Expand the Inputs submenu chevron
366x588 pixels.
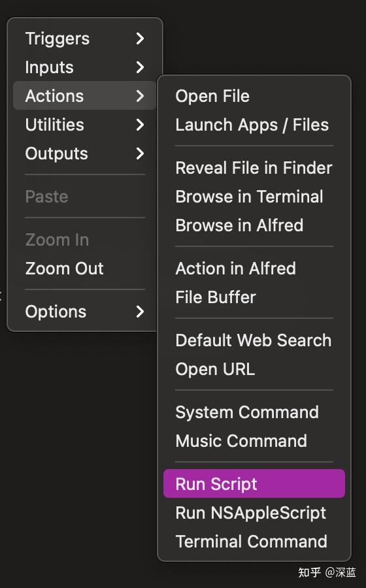[140, 67]
